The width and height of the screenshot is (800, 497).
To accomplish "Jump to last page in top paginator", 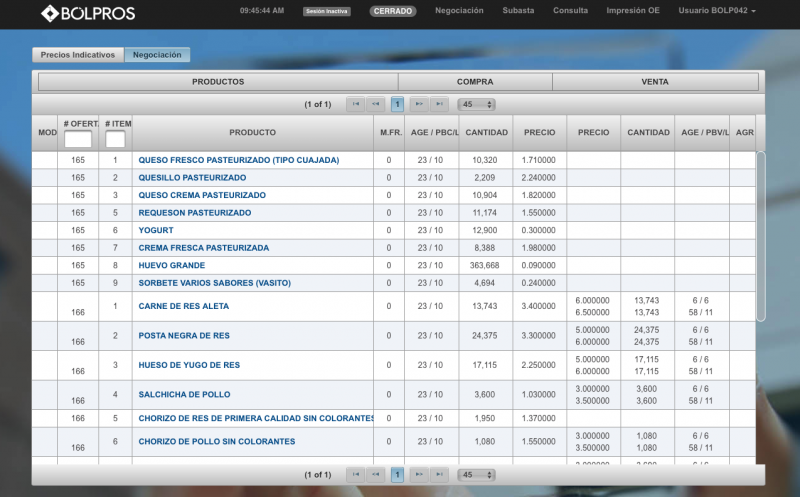I will (x=440, y=104).
